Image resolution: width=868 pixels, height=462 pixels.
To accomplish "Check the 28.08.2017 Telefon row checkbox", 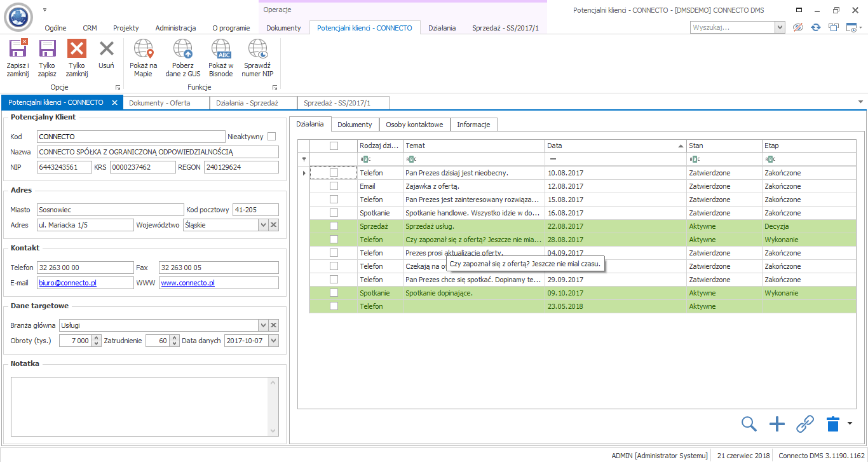I will coord(334,240).
